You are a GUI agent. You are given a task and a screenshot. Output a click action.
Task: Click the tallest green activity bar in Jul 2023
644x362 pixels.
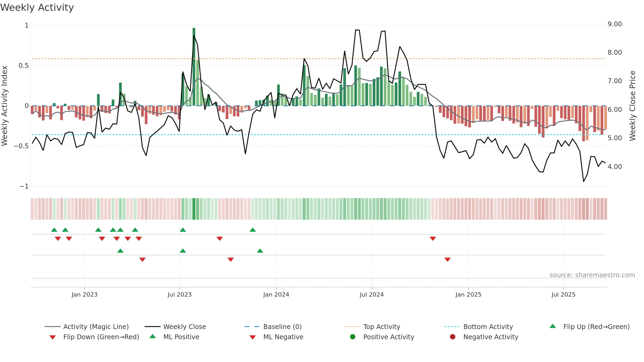pyautogui.click(x=194, y=67)
